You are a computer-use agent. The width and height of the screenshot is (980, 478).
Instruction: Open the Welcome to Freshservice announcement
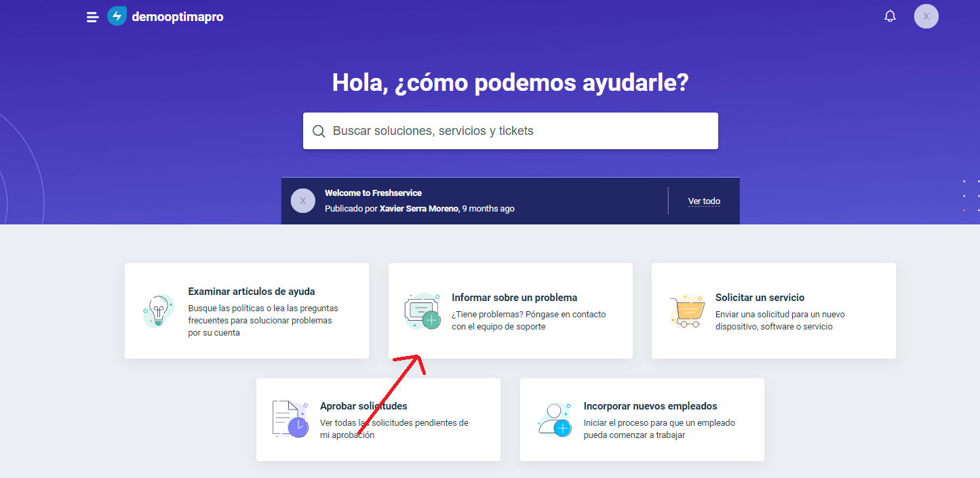point(373,193)
